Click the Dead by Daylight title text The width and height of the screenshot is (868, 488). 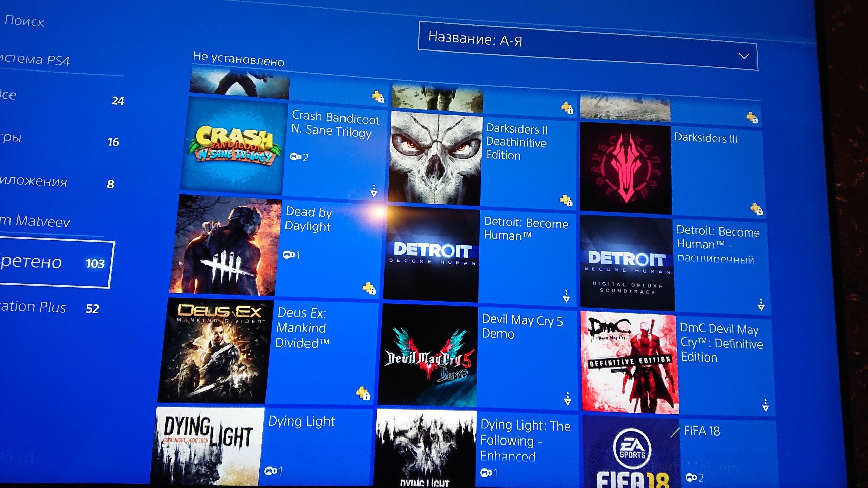[308, 219]
